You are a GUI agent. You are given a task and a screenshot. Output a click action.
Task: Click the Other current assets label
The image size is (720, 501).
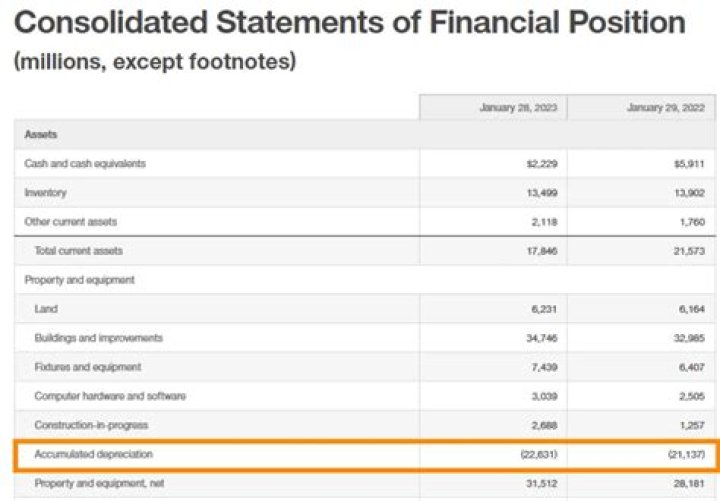pyautogui.click(x=72, y=221)
